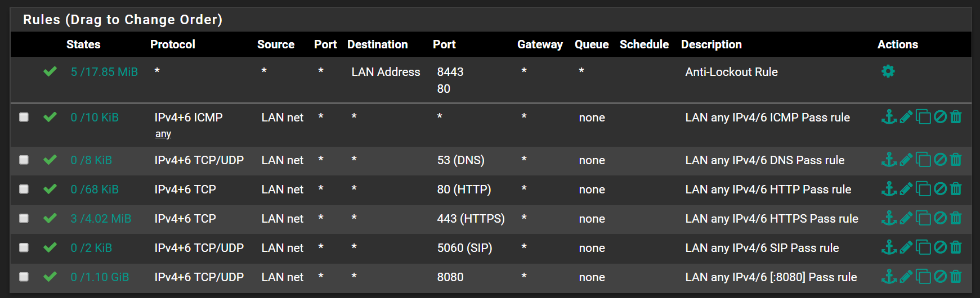
Task: Edit the ICMP Pass rule with pencil icon
Action: (x=906, y=117)
